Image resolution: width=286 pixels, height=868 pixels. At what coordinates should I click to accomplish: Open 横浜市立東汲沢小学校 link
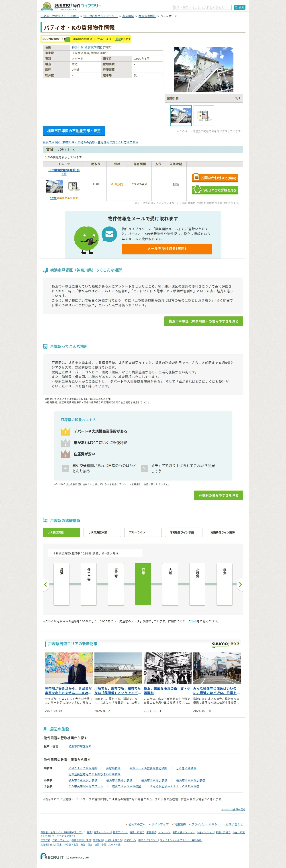83,780
